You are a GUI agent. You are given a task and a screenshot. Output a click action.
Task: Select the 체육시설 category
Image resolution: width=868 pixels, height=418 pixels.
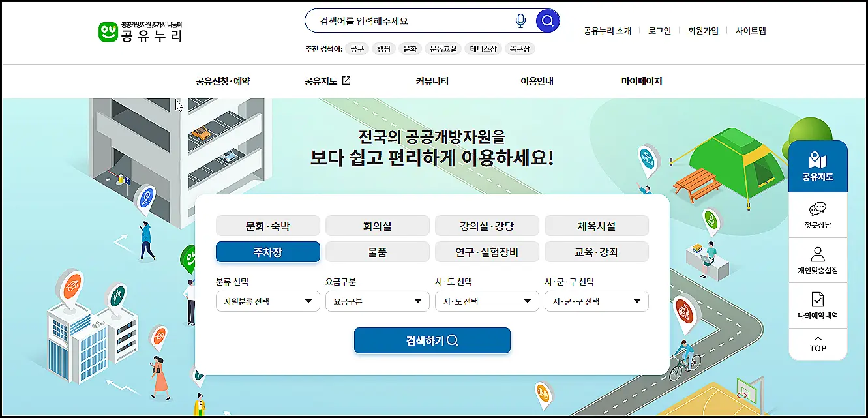pos(596,226)
